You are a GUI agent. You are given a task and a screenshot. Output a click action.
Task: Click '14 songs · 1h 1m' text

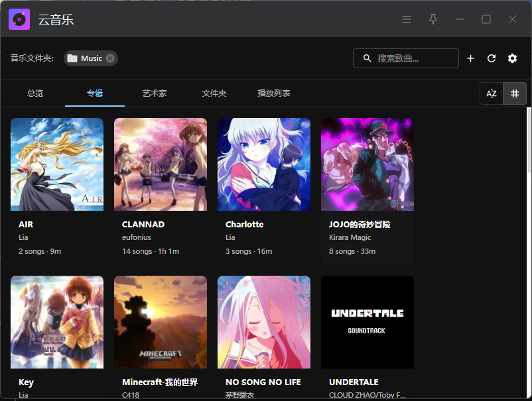tap(151, 251)
